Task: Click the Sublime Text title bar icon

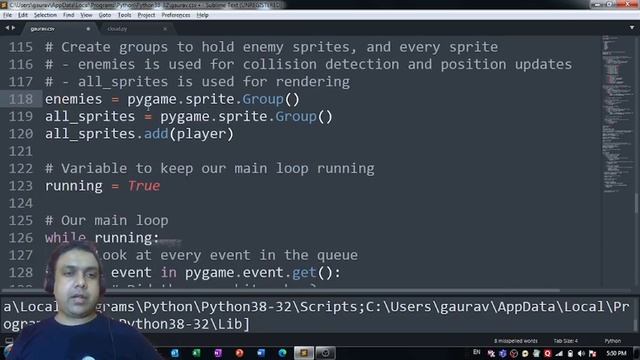Action: click(4, 5)
